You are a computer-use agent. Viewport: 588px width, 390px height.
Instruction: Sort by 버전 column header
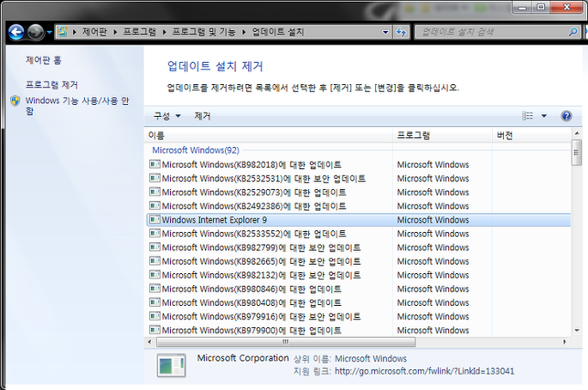[531, 136]
